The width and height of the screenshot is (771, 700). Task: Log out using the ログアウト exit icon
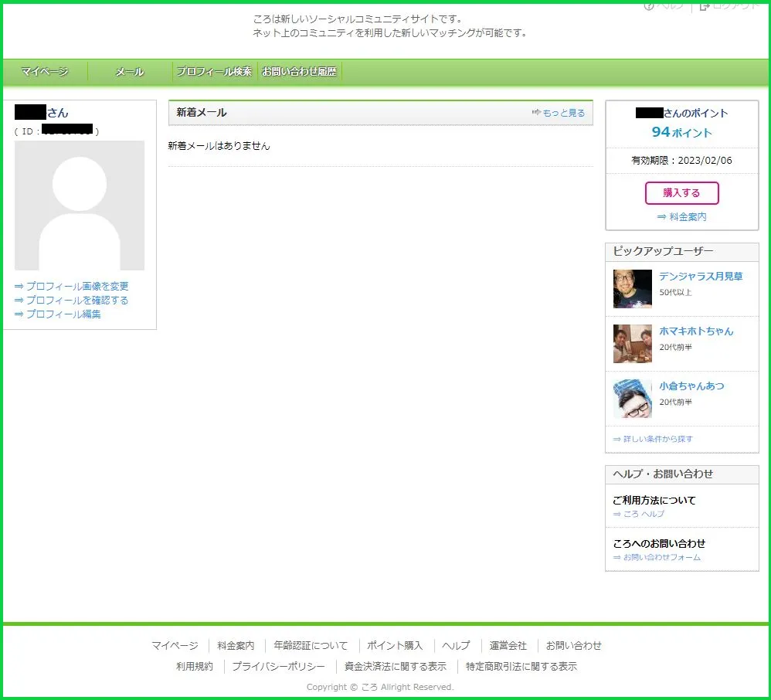pos(703,6)
